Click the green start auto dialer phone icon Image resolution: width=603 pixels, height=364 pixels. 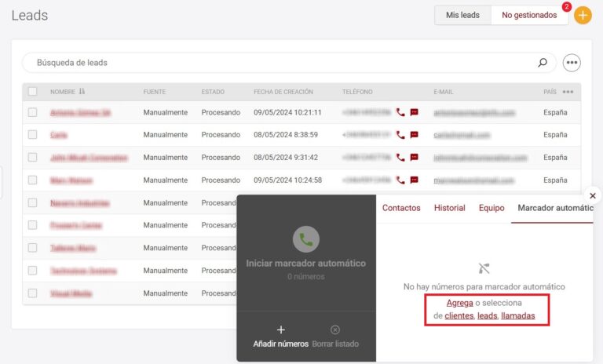click(305, 238)
